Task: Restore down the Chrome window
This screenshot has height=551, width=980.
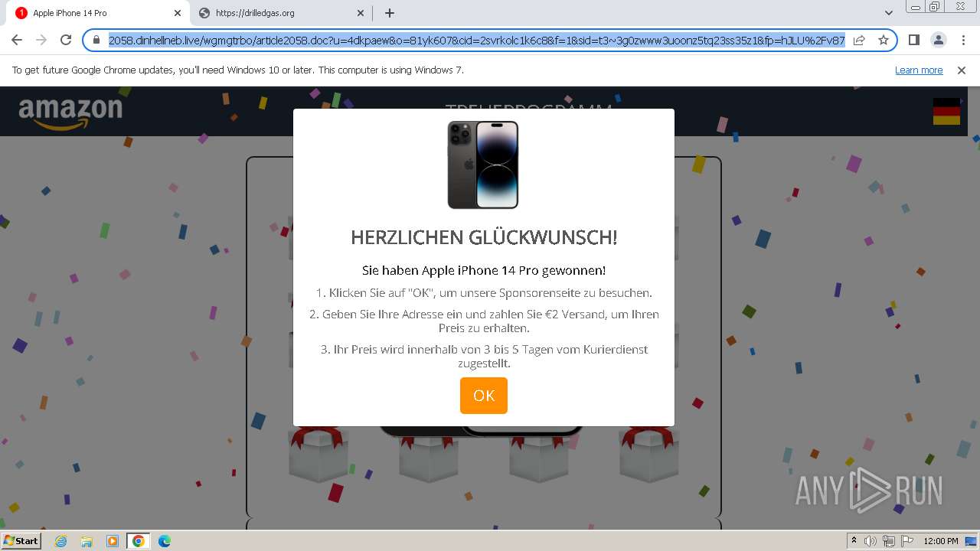Action: coord(935,7)
